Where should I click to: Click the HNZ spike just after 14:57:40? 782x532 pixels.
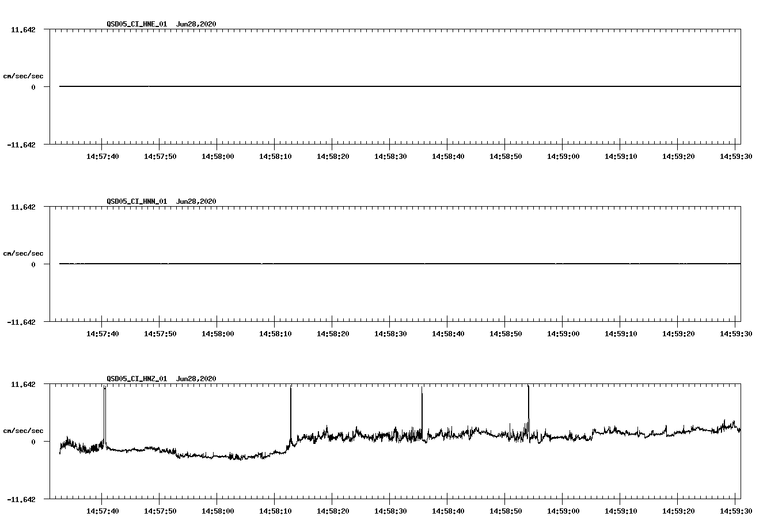105,415
